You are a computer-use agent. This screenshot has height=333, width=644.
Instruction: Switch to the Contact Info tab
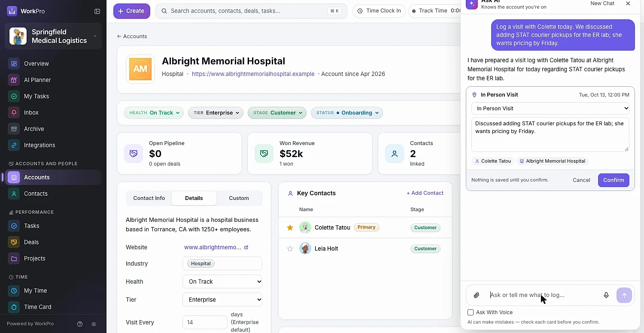click(149, 198)
